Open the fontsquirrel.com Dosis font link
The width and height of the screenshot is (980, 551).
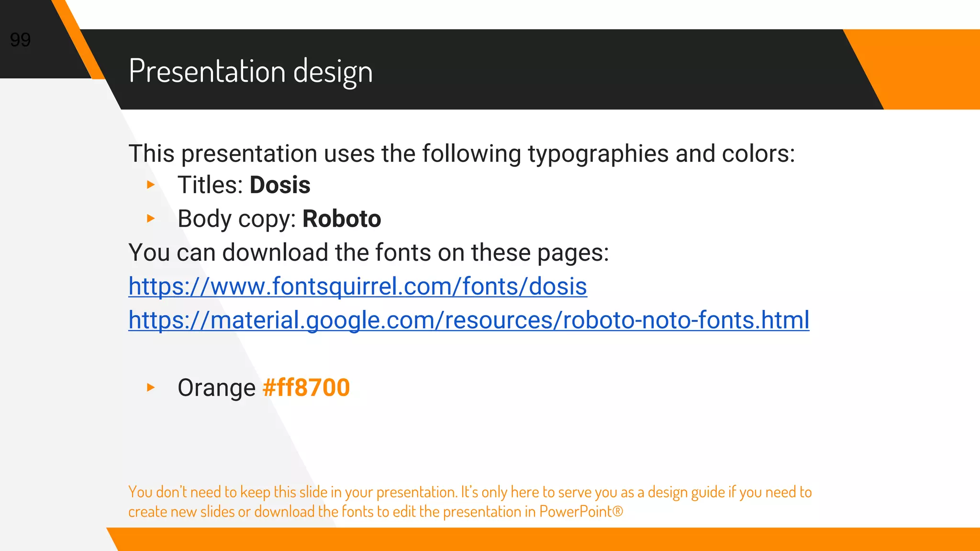pos(357,287)
